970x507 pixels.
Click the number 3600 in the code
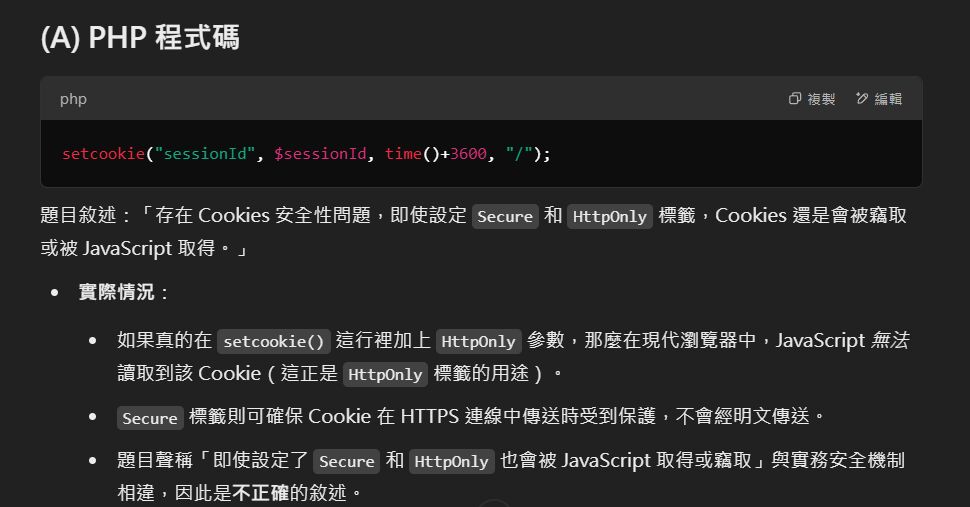(x=468, y=154)
